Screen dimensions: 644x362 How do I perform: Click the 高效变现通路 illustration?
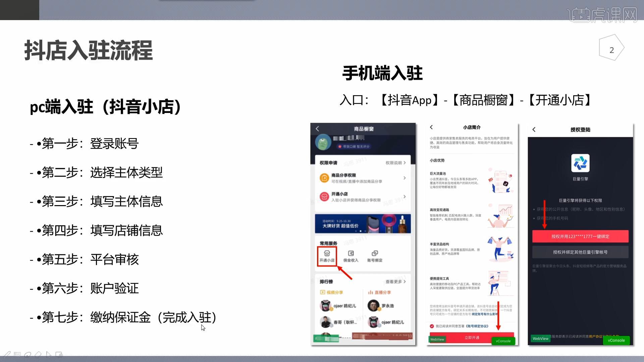pyautogui.click(x=500, y=215)
